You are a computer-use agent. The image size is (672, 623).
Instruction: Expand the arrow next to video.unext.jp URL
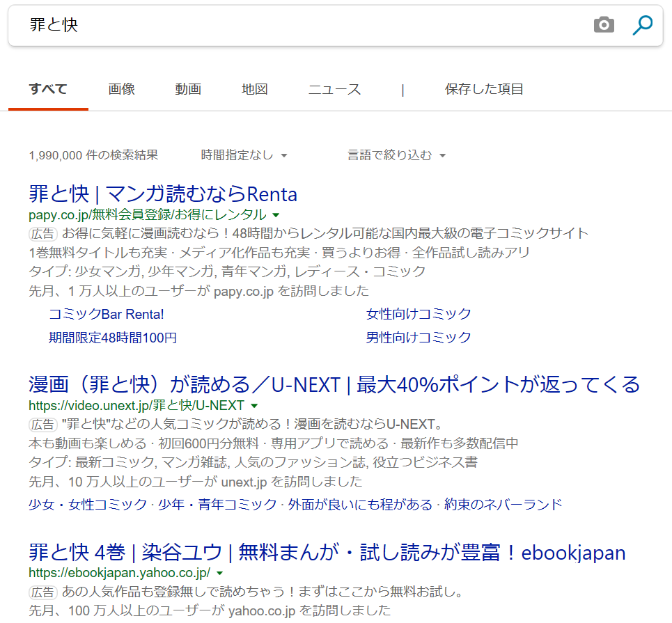click(x=254, y=406)
